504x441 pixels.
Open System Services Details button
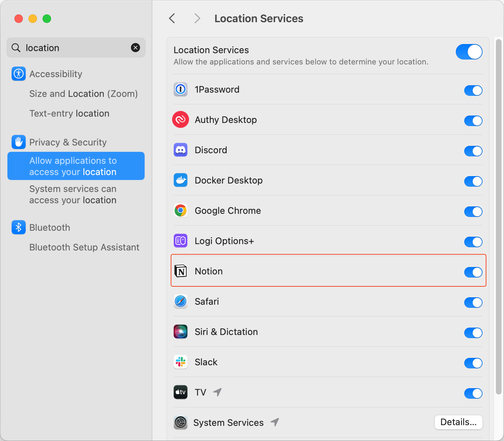459,422
